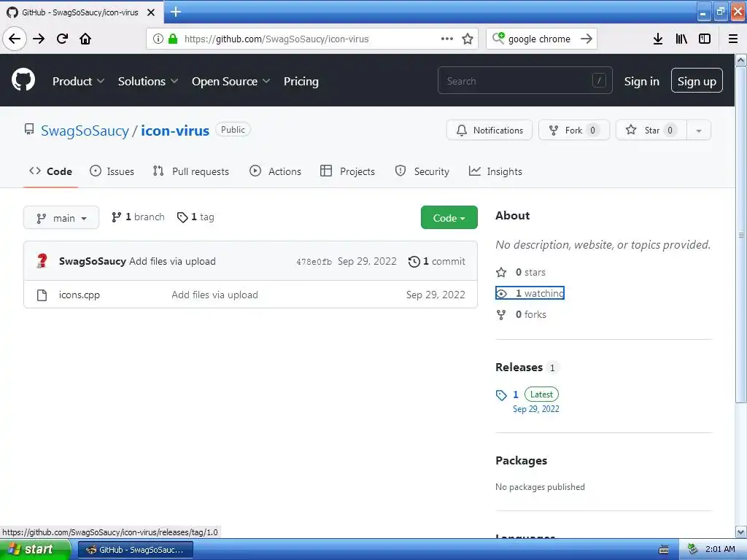Click the browser Back arrow button
The image size is (747, 560).
[15, 39]
